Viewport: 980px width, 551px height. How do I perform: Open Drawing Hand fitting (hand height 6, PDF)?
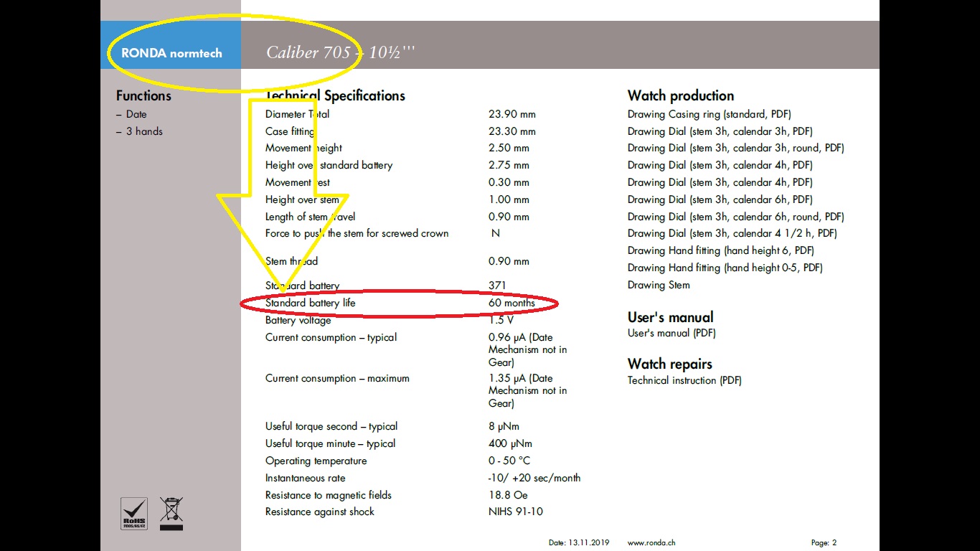pyautogui.click(x=720, y=250)
